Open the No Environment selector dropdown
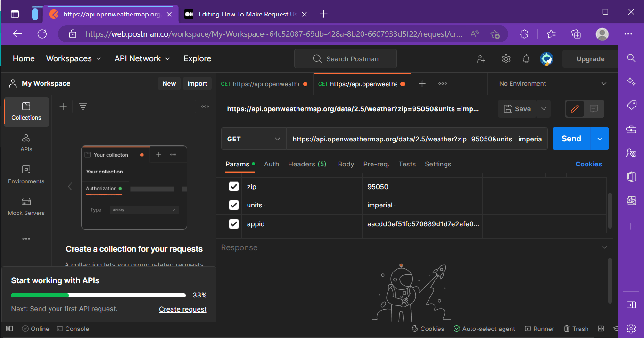 [553, 84]
